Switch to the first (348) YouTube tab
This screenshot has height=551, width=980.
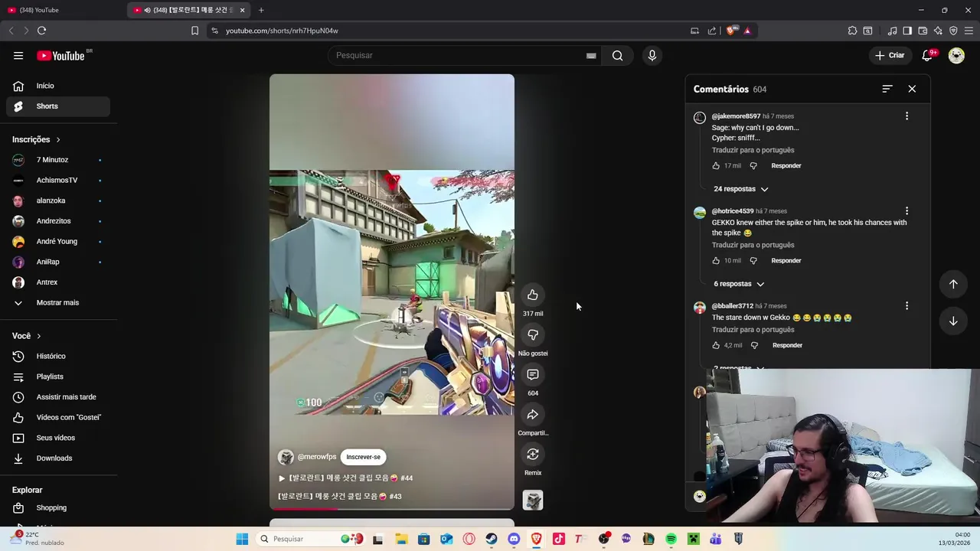click(x=61, y=10)
